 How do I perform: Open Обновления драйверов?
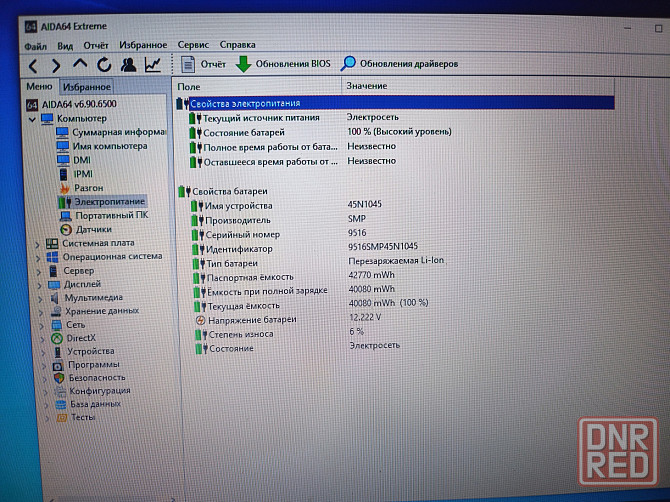tap(400, 64)
